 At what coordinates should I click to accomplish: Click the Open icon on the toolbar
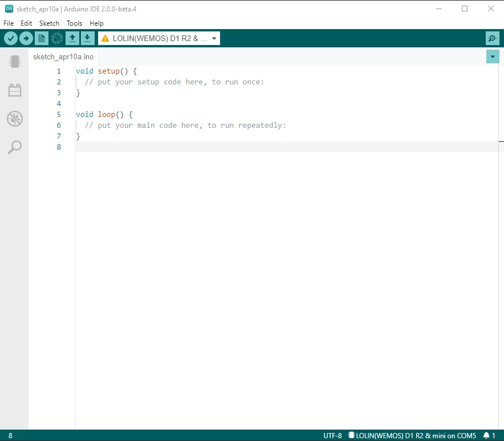(x=72, y=38)
